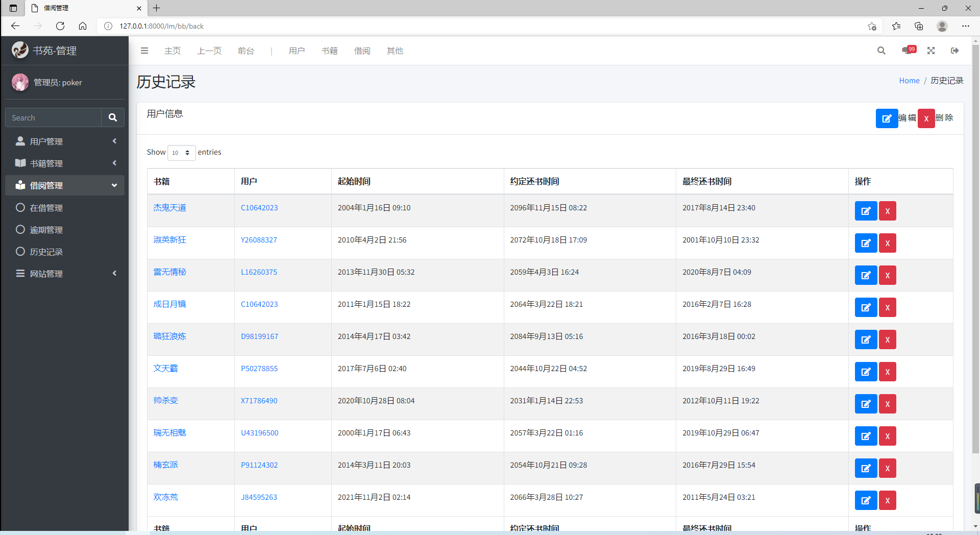Delete the 杰鬼天道 record

(x=887, y=211)
